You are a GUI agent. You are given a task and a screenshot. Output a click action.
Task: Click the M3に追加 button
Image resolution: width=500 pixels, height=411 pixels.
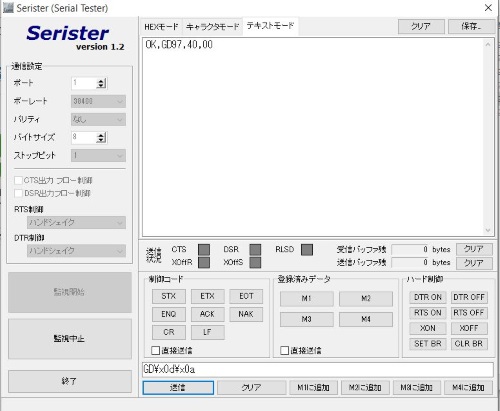(417, 388)
